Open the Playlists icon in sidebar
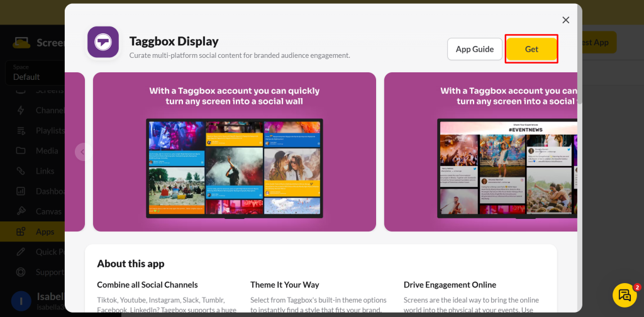644x317 pixels. point(21,131)
